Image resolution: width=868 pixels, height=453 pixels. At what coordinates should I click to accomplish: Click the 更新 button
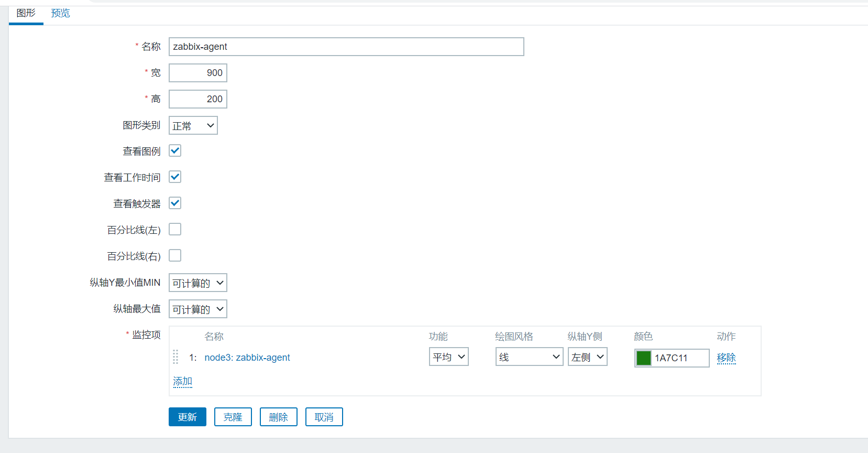[x=188, y=417]
